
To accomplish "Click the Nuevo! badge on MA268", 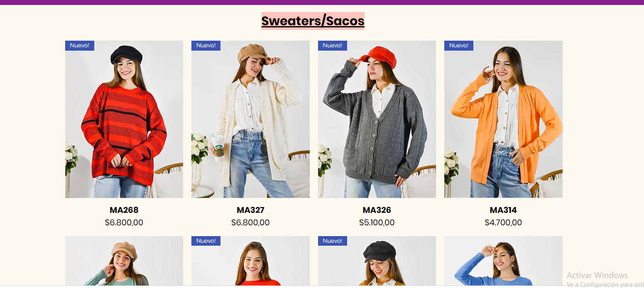I will 80,46.
